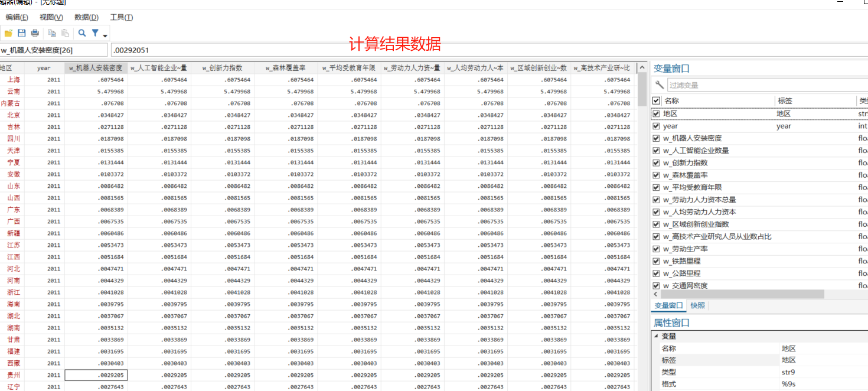The image size is (868, 391).
Task: Select w_交通网密度 in variable list
Action: coord(685,286)
